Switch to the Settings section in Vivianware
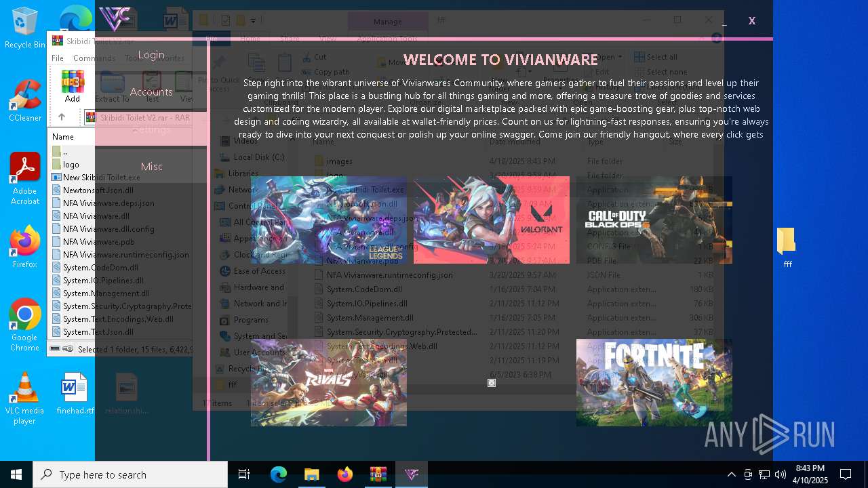The width and height of the screenshot is (868, 488). [x=151, y=129]
